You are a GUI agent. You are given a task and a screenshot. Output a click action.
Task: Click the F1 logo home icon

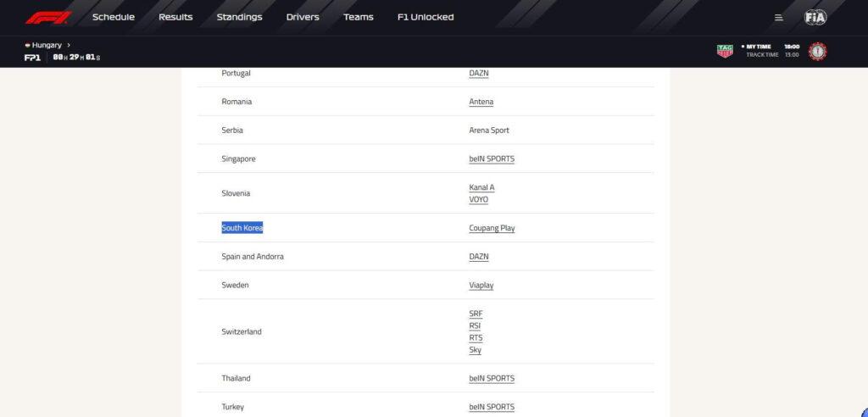(48, 18)
